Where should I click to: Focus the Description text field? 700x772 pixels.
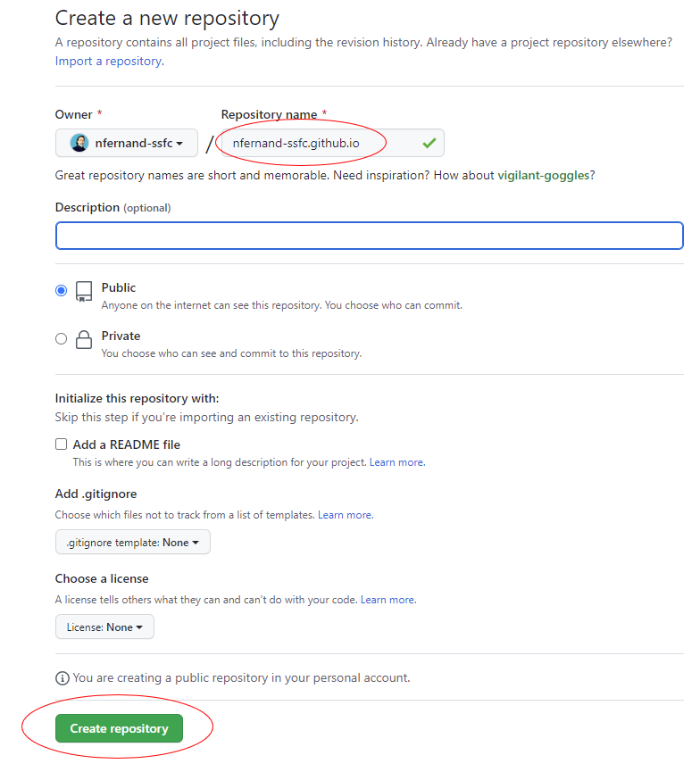[370, 236]
